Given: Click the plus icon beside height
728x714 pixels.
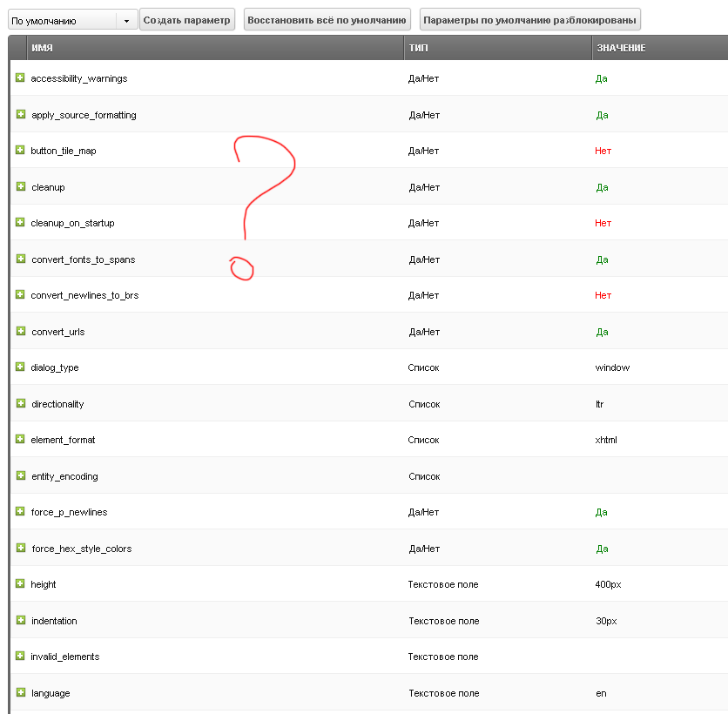Looking at the screenshot, I should point(20,583).
